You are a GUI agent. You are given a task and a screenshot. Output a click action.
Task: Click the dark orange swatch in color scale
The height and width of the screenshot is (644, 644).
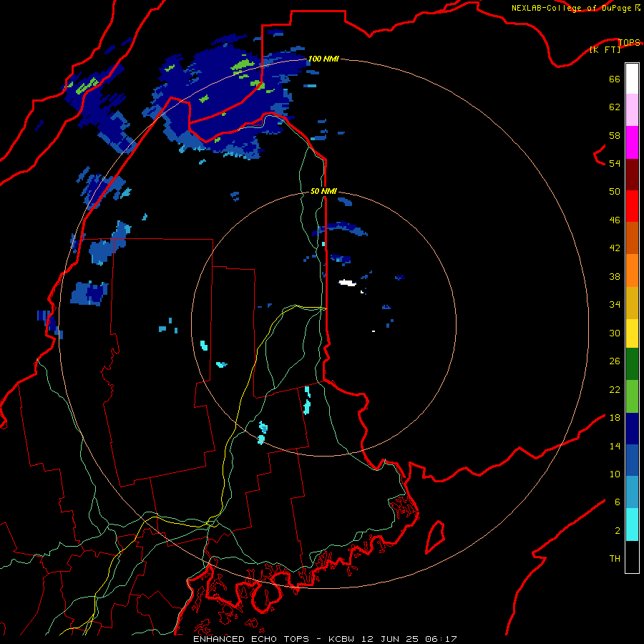click(632, 238)
